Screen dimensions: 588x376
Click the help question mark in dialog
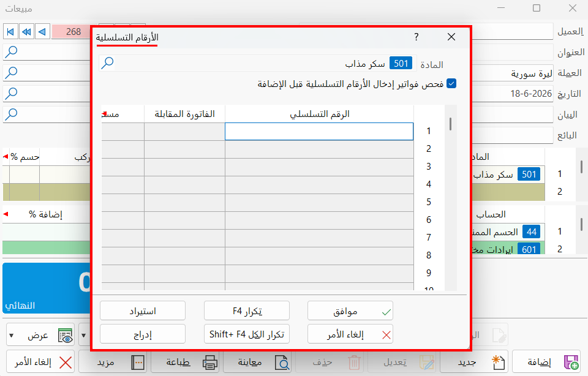[x=417, y=37]
